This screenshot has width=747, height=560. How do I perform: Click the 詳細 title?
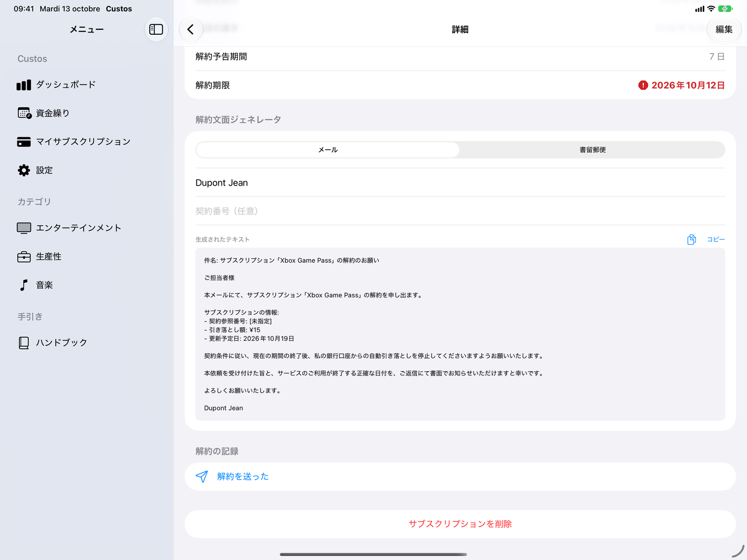pos(460,29)
